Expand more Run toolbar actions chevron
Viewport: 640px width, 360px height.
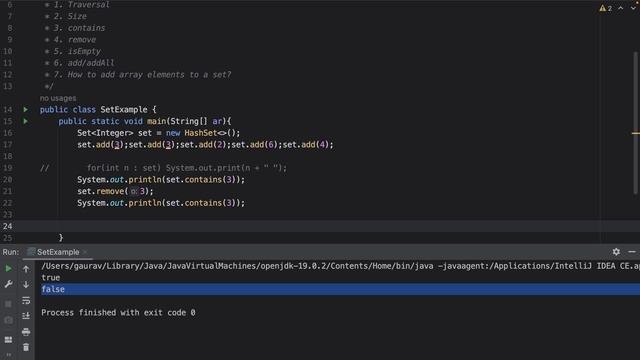pos(8,355)
